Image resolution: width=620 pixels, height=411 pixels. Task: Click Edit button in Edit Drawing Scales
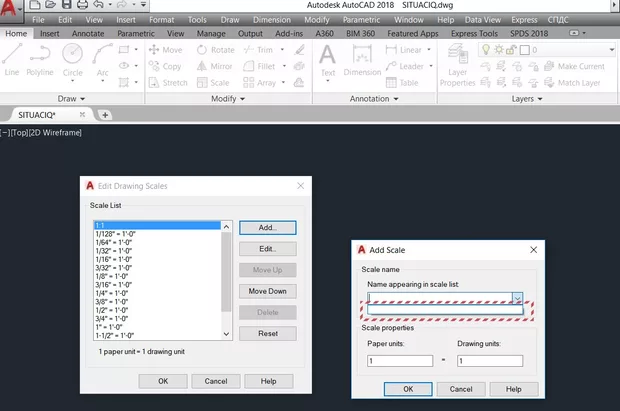[x=268, y=249]
